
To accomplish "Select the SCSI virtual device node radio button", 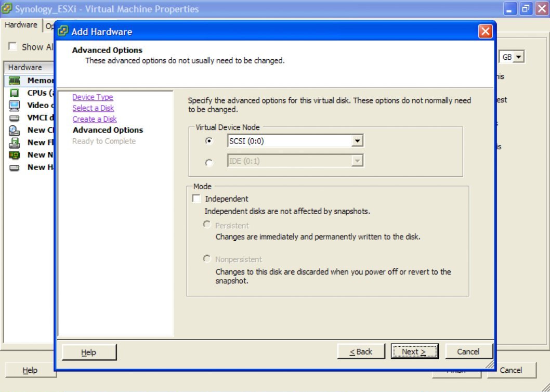I will pos(209,141).
